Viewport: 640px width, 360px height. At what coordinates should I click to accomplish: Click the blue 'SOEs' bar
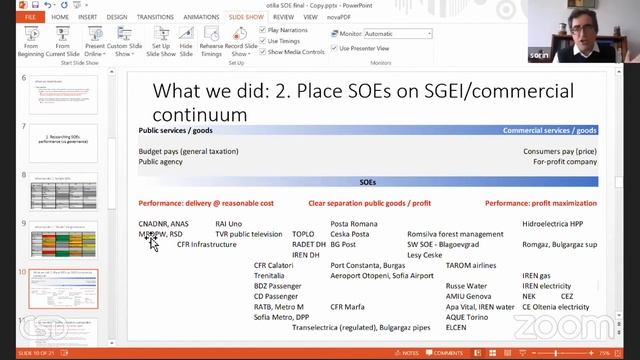(x=368, y=182)
